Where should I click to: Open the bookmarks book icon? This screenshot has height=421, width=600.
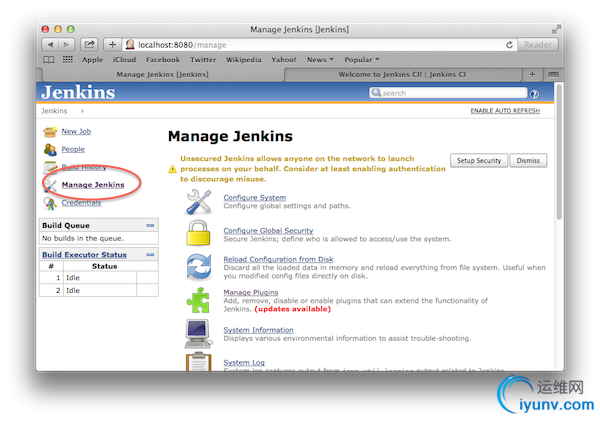tap(48, 60)
